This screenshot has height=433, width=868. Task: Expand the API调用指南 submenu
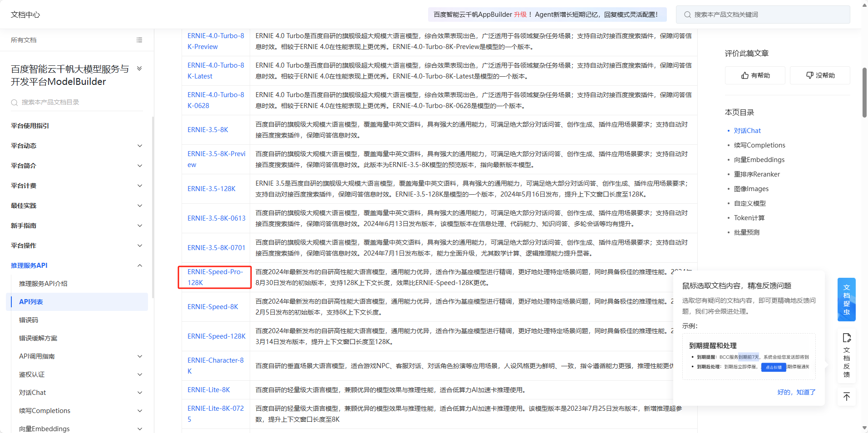pos(140,356)
